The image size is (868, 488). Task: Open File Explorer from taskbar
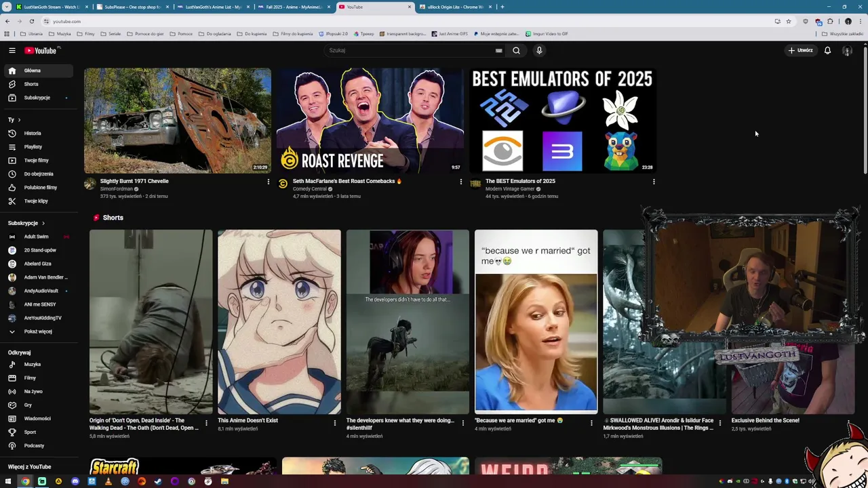[224, 481]
